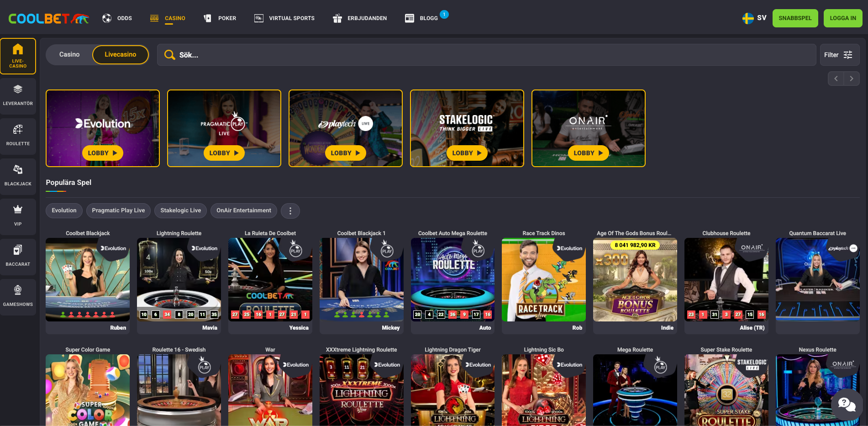Image resolution: width=868 pixels, height=426 pixels.
Task: Open the Odds section
Action: 117,18
